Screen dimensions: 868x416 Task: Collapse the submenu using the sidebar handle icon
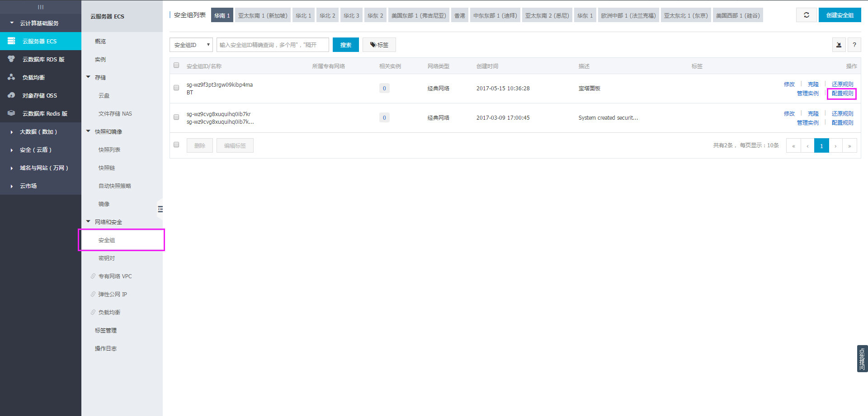pyautogui.click(x=160, y=209)
